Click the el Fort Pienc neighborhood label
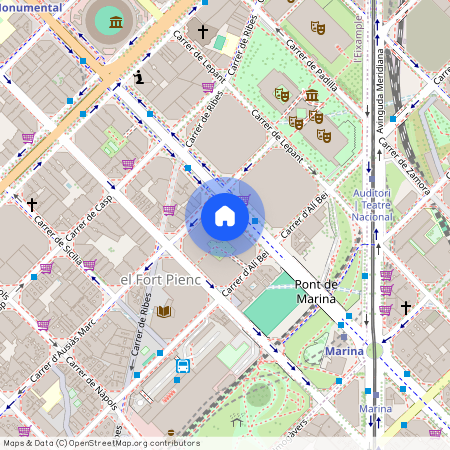This screenshot has height=450, width=450. [161, 280]
